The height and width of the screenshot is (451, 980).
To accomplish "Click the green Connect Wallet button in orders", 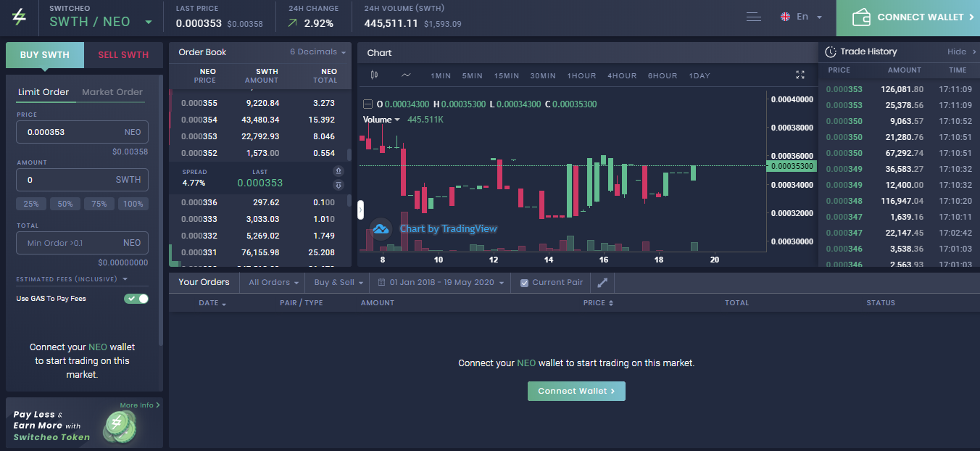I will 576,391.
